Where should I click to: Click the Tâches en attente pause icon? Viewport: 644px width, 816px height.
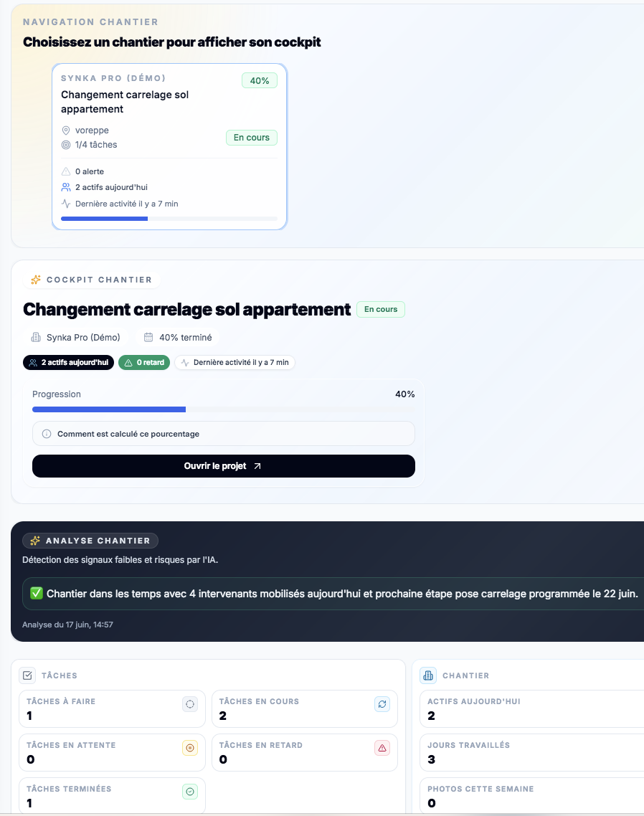coord(190,748)
